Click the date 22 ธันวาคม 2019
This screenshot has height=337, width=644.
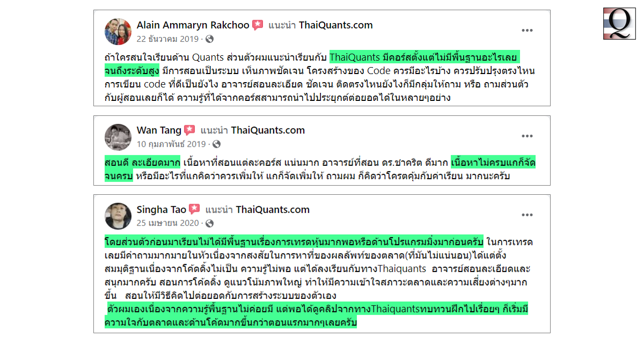(168, 39)
